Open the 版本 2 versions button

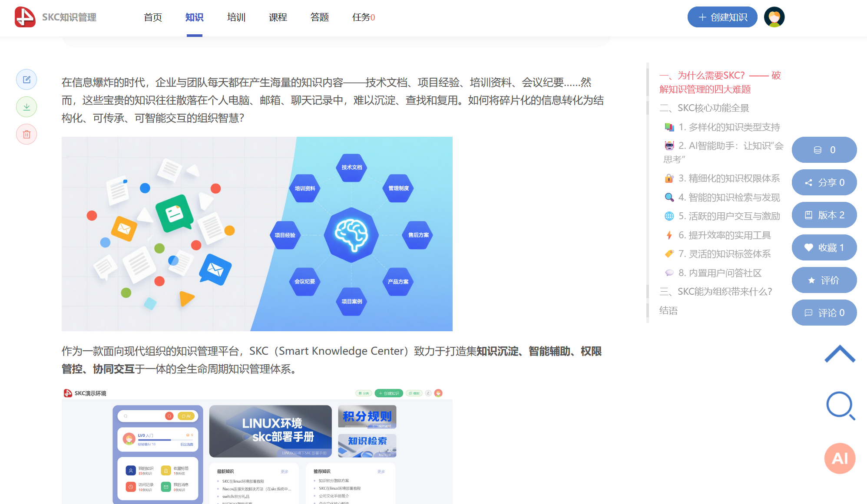pyautogui.click(x=824, y=215)
